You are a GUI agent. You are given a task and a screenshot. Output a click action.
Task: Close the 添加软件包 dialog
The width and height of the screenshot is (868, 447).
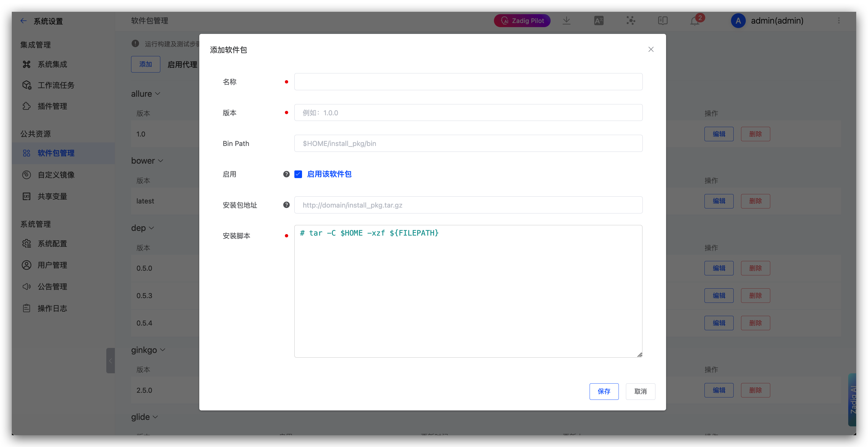click(651, 50)
